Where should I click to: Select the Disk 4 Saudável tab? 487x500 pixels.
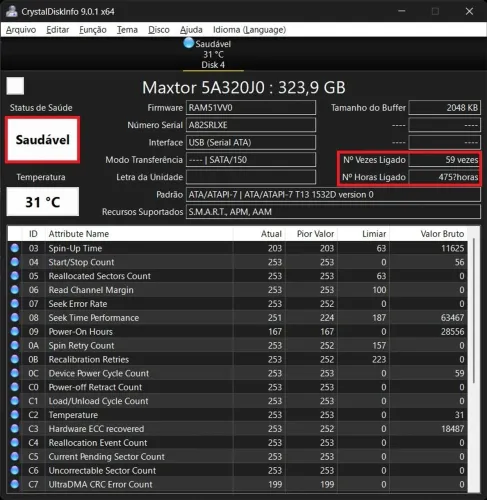point(213,54)
